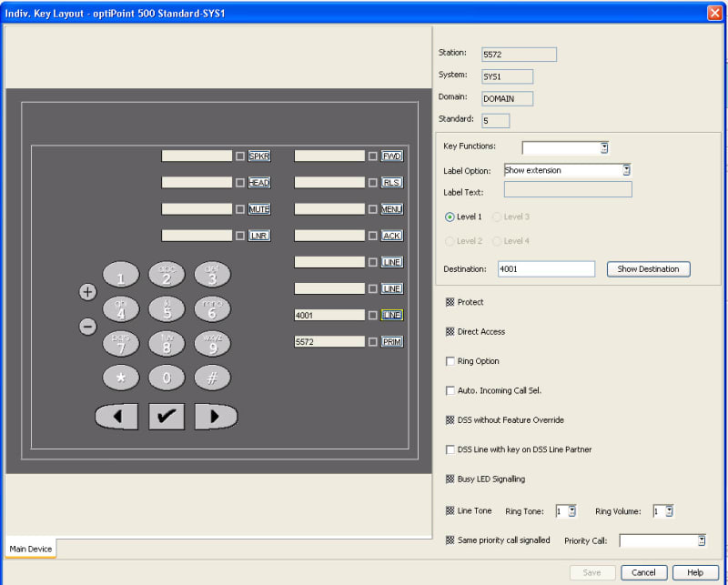
Task: Click keypad digit 9 (wxyz)
Action: pos(212,344)
